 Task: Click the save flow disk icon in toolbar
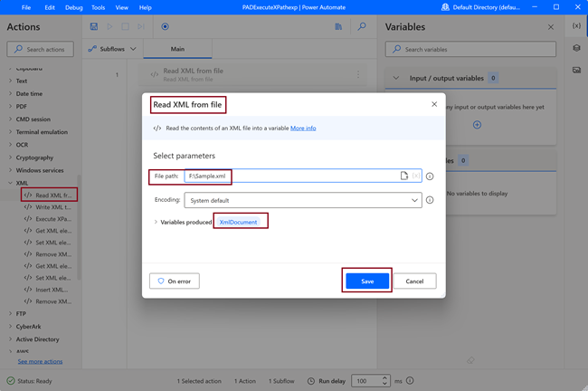(94, 27)
